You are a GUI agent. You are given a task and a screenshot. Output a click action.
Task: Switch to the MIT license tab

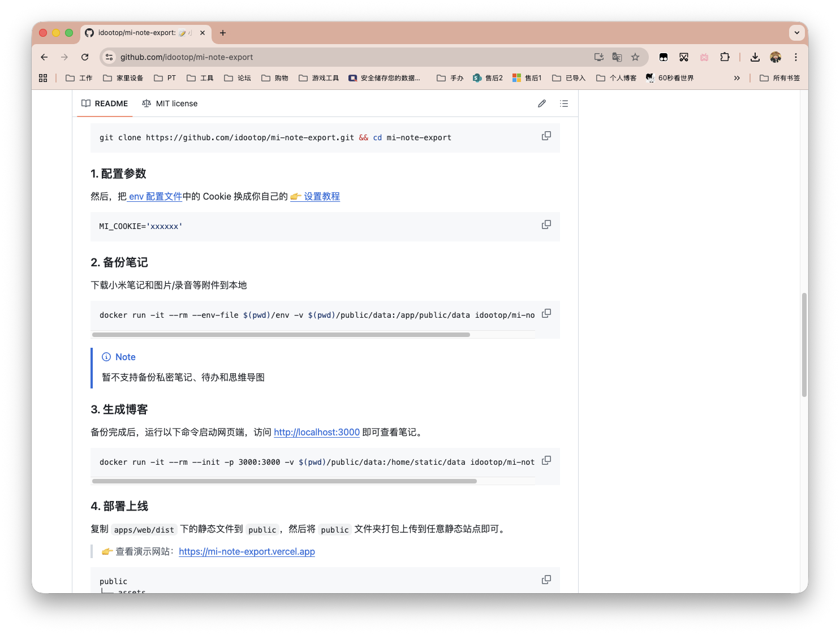tap(170, 103)
